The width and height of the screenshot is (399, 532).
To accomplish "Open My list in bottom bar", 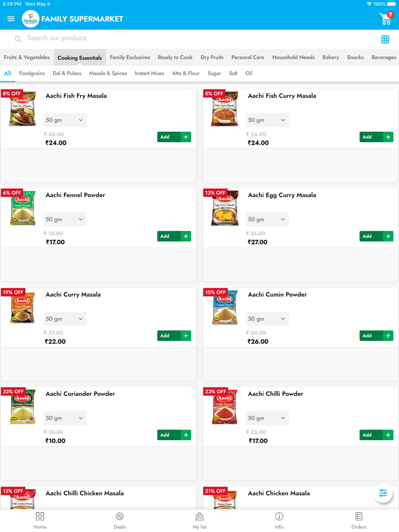I will pyautogui.click(x=199, y=520).
